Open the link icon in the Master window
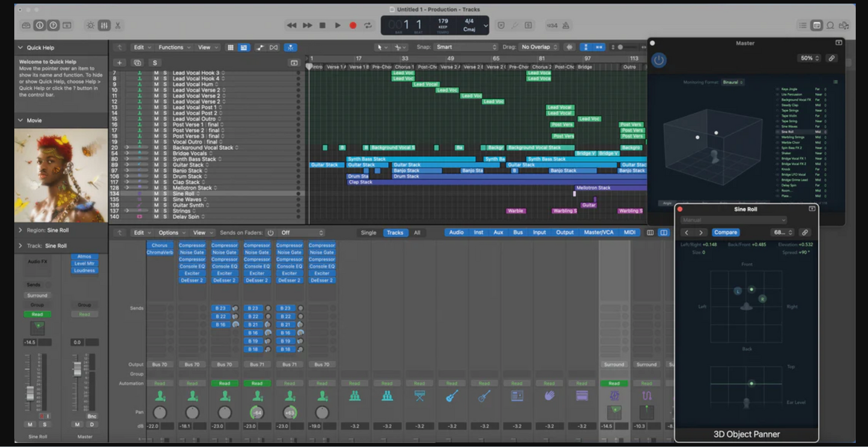 pyautogui.click(x=832, y=58)
